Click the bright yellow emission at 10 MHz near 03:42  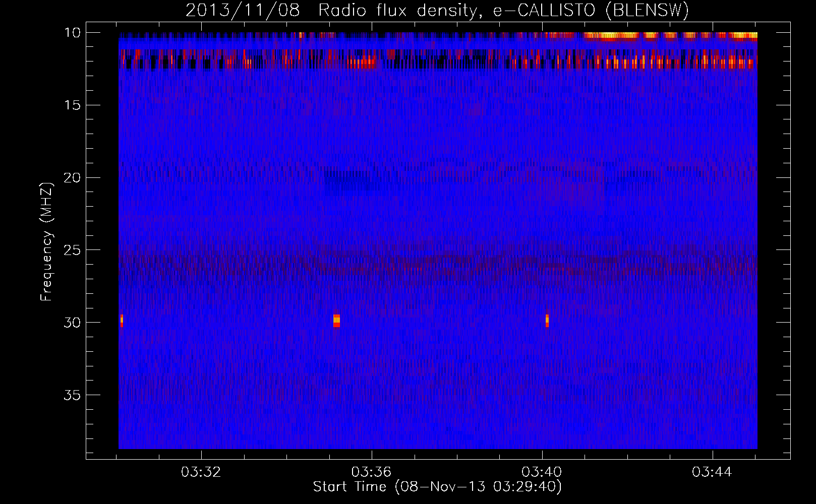coord(611,36)
